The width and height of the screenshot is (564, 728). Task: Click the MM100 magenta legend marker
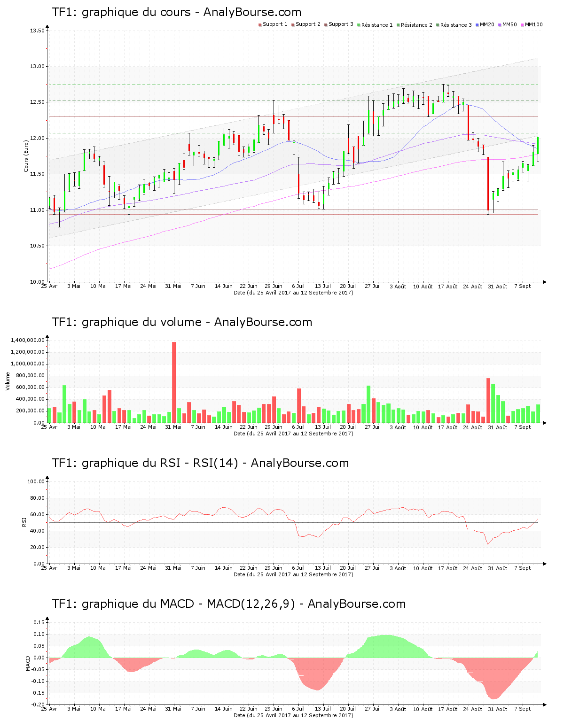pos(522,24)
